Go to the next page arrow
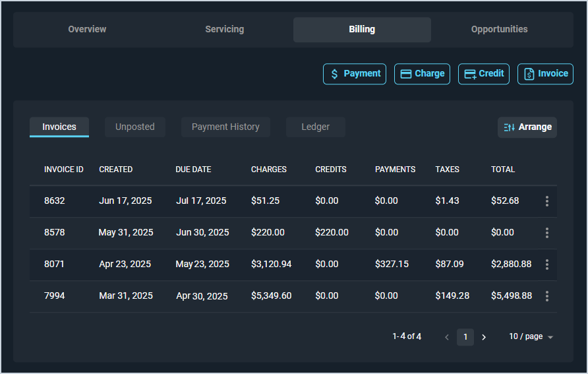This screenshot has height=374, width=588. [x=484, y=337]
